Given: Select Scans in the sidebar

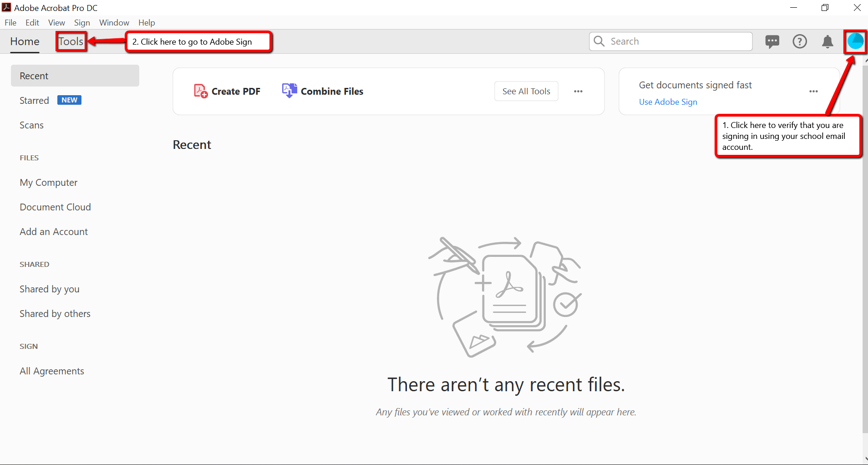Looking at the screenshot, I should click(x=31, y=125).
